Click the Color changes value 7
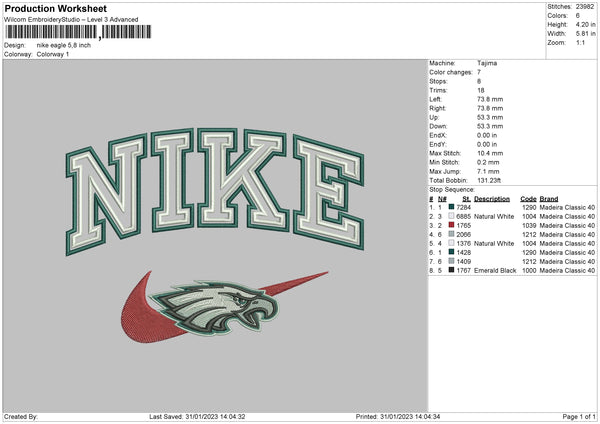Screen dimensions: 600x424 point(479,72)
